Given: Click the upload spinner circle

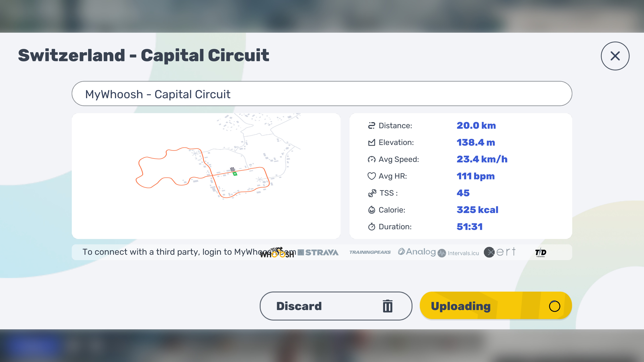Looking at the screenshot, I should (x=554, y=306).
